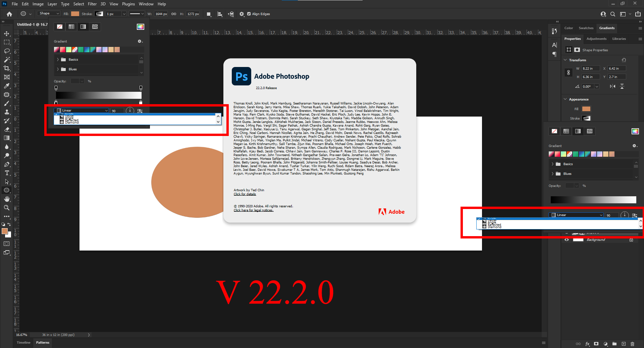This screenshot has width=644, height=348.
Task: Expand Blues folder in stroke popup
Action: (58, 69)
